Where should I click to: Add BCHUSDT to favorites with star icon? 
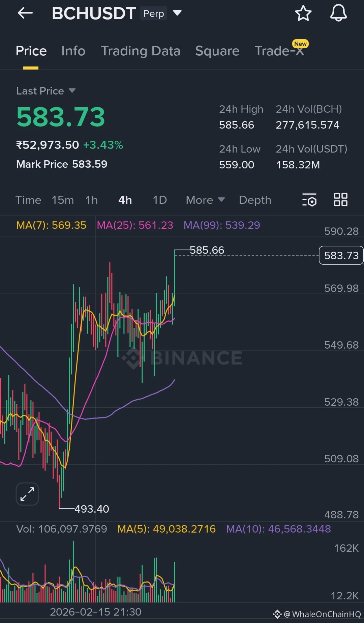tap(303, 13)
